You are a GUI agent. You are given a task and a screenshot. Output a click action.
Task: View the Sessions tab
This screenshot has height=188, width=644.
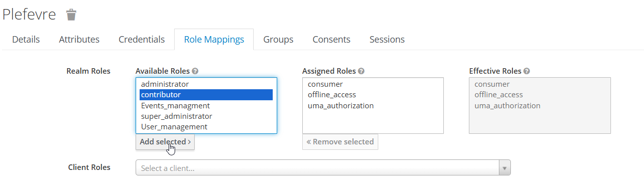[387, 39]
